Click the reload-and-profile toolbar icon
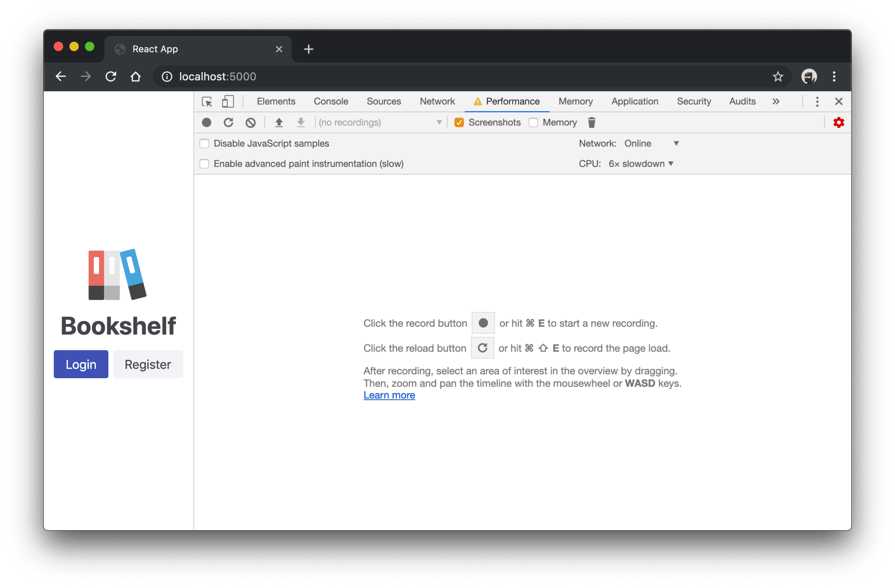 point(229,123)
